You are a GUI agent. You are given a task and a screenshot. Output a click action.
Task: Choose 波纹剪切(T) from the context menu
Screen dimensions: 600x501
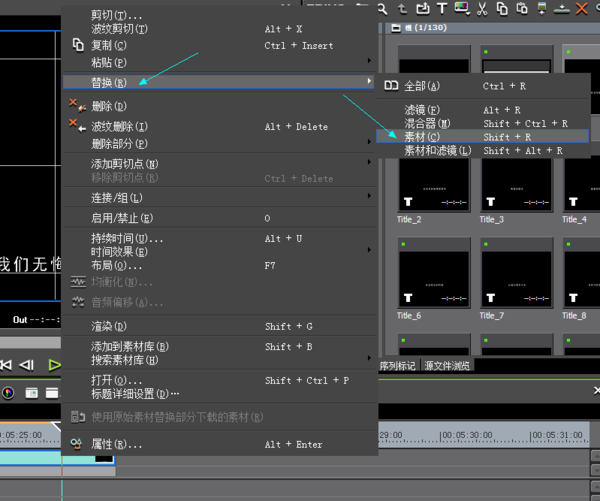tap(219, 29)
